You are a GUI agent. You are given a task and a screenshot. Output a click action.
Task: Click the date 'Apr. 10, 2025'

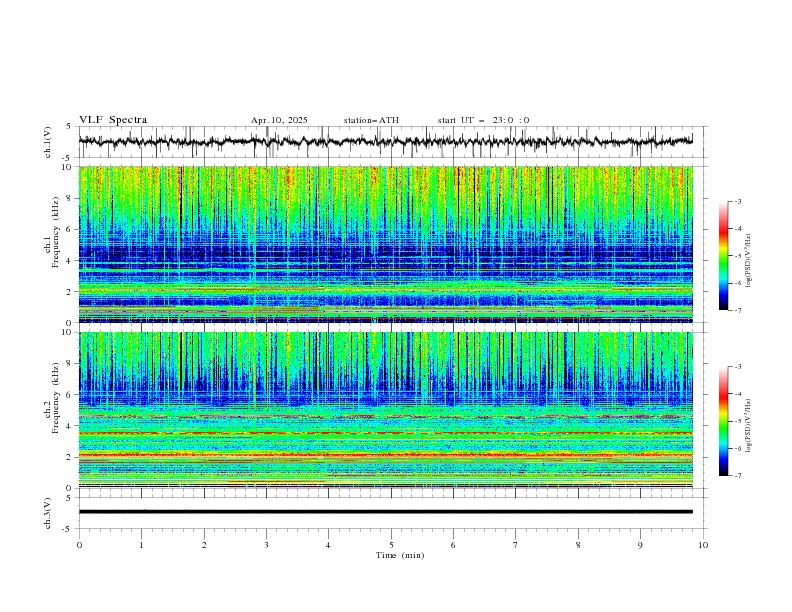(279, 120)
